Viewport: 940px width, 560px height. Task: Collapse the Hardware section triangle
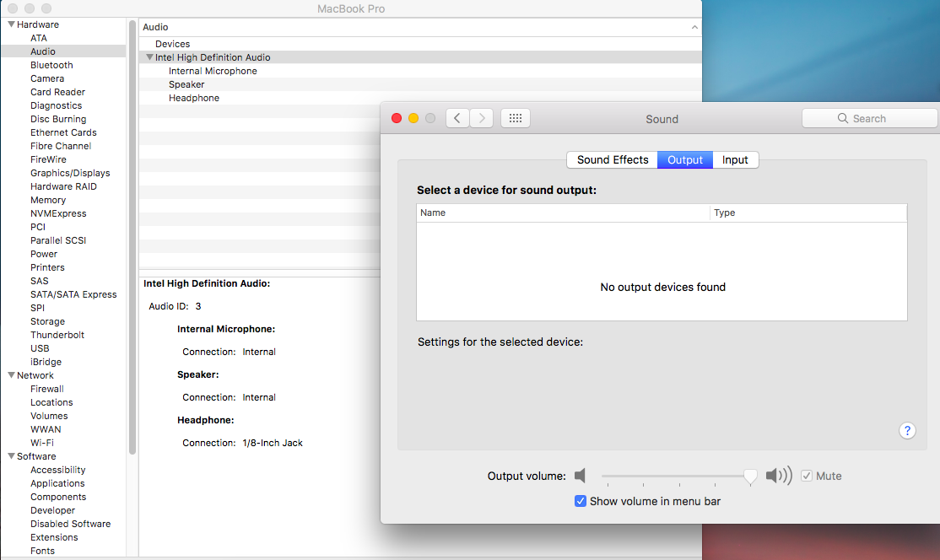click(x=11, y=24)
